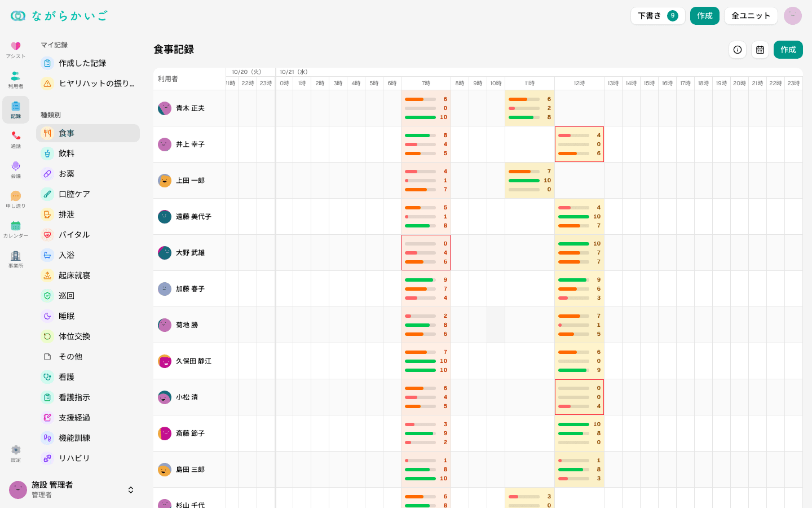
Task: Open 入浴 record type
Action: (x=88, y=255)
